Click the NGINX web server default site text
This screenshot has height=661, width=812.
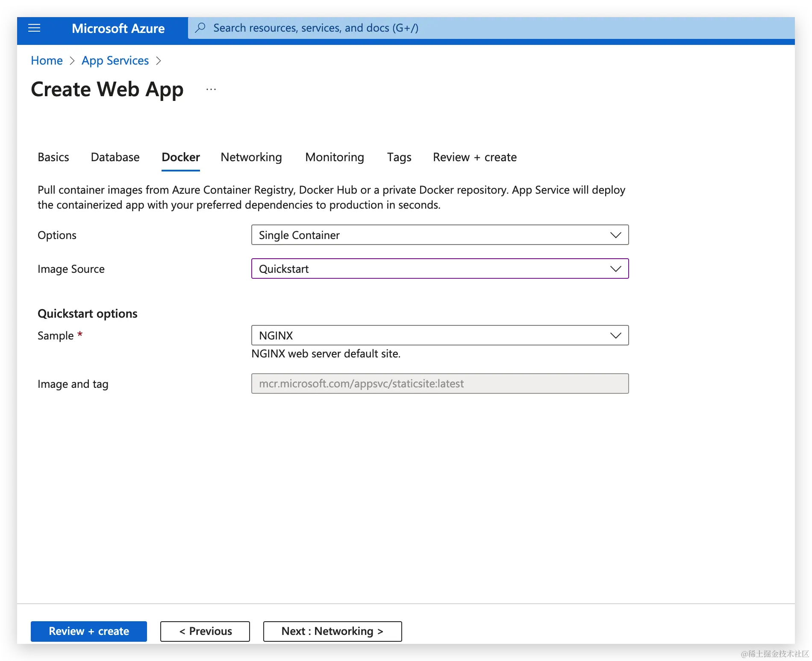tap(326, 354)
